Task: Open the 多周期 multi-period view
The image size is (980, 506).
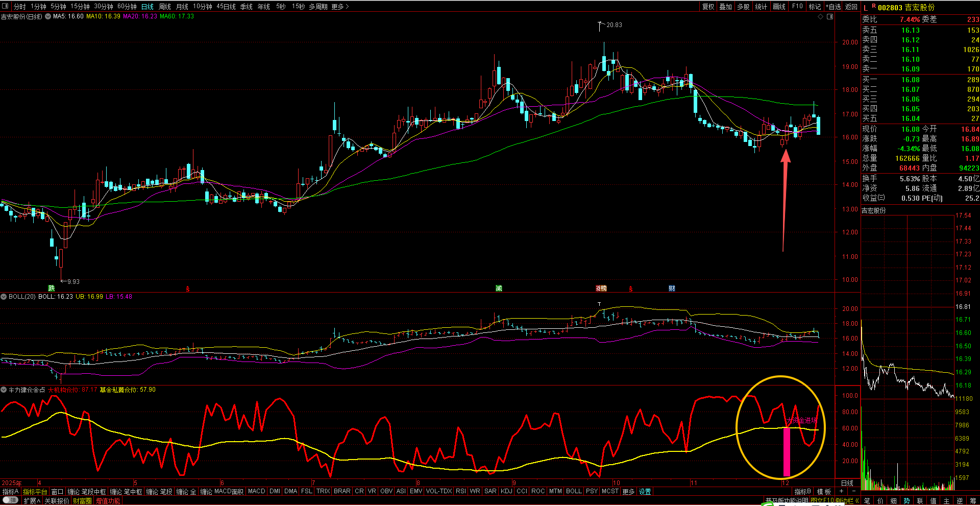Action: 318,7
